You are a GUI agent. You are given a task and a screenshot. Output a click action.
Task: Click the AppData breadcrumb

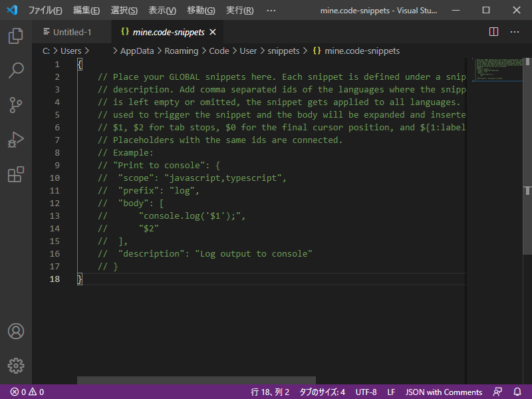coord(137,51)
